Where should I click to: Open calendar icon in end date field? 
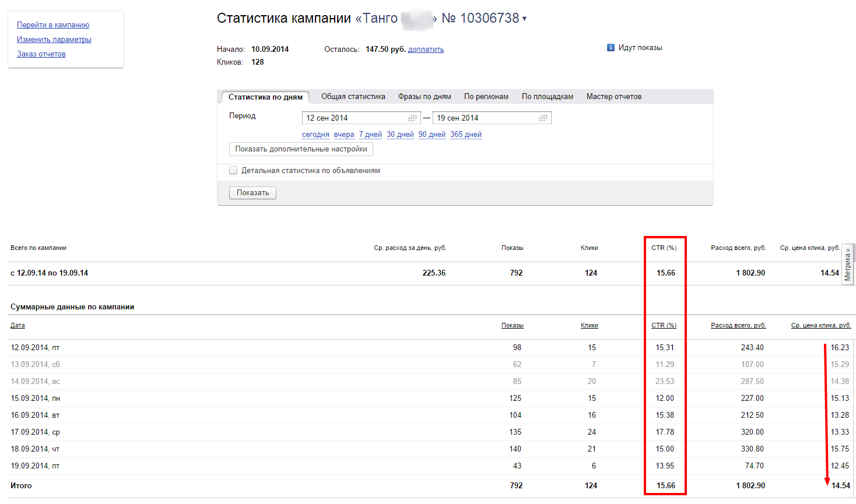(x=543, y=118)
